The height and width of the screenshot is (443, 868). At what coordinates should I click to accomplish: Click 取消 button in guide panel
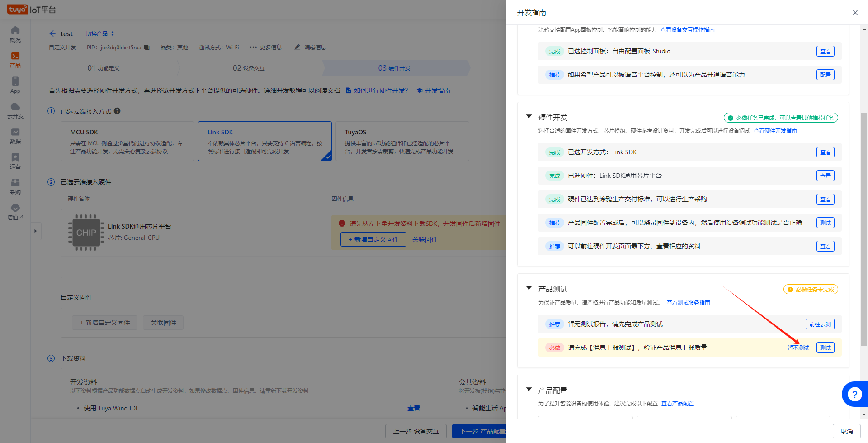click(x=847, y=431)
